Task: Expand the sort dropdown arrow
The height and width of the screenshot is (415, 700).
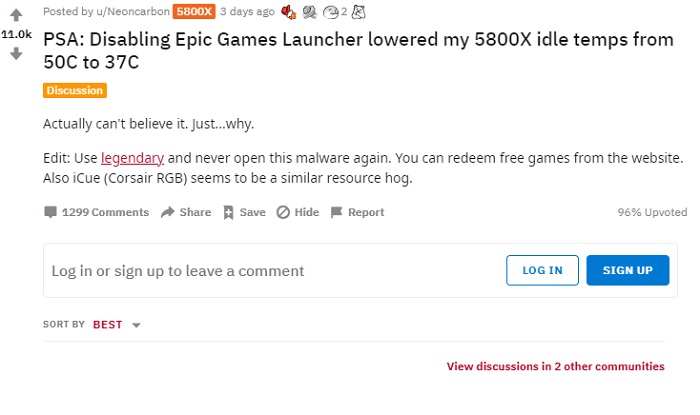Action: 137,325
